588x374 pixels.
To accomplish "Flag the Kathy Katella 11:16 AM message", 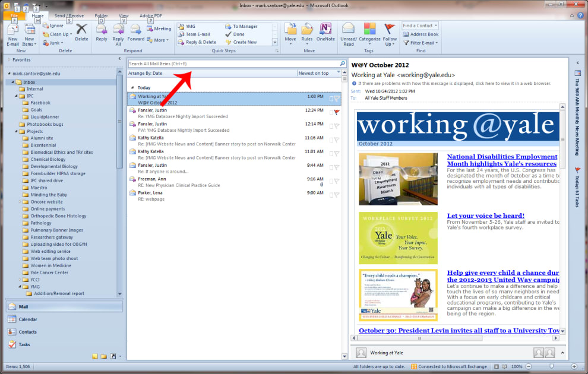I will pos(337,140).
